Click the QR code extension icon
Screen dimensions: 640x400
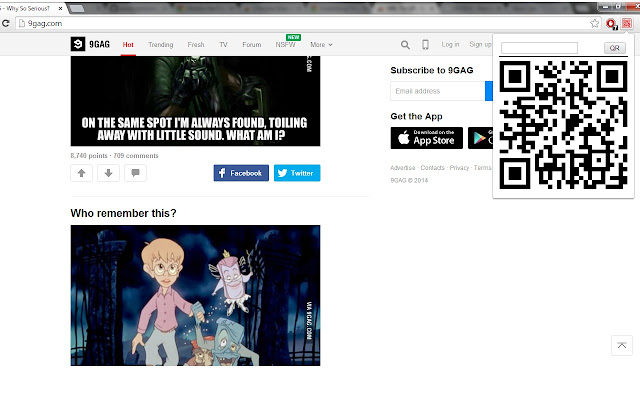[627, 24]
